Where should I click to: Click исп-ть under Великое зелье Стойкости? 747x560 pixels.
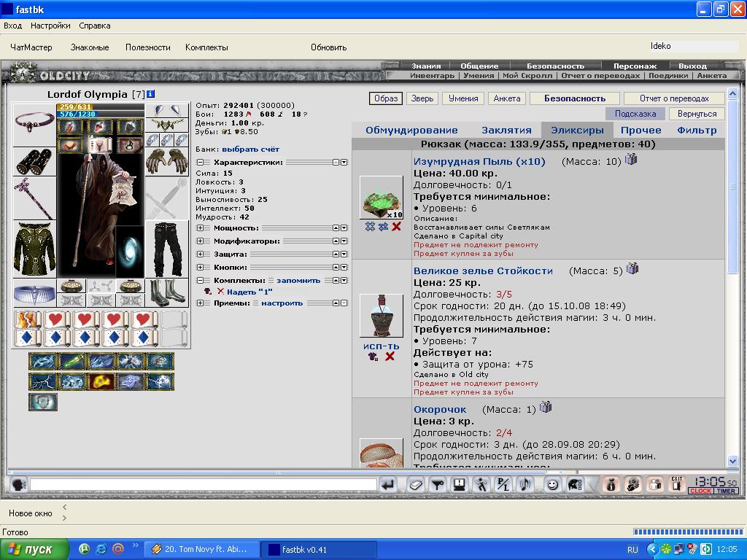381,346
